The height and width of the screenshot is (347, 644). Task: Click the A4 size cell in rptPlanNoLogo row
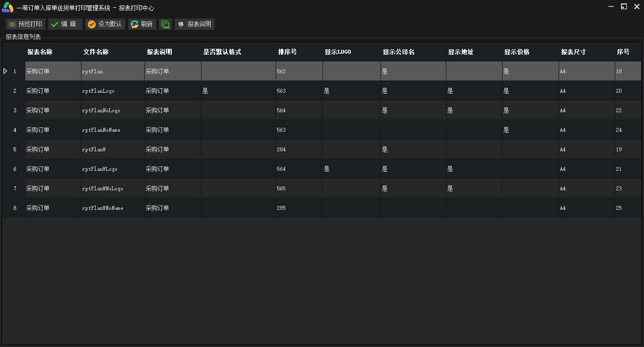coord(587,110)
